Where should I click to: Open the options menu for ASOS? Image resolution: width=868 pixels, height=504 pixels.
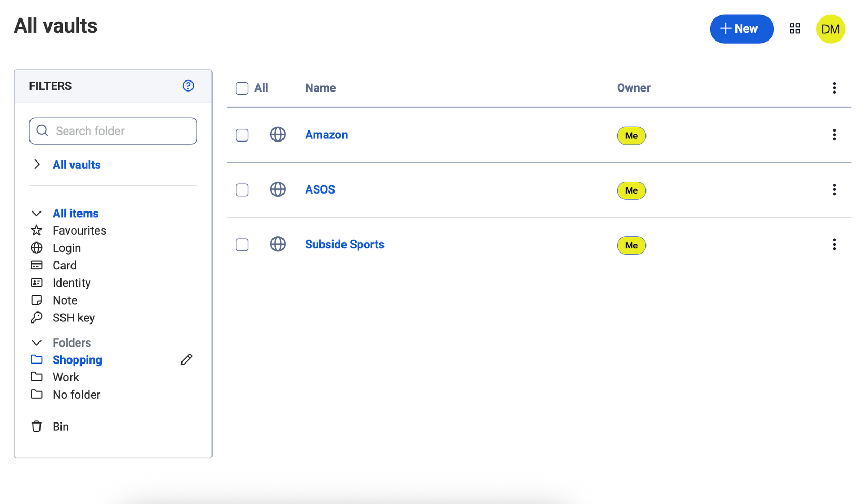[834, 190]
